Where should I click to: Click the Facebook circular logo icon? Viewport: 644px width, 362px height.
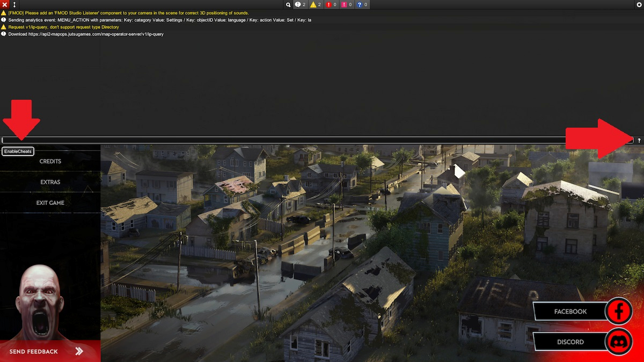point(619,311)
